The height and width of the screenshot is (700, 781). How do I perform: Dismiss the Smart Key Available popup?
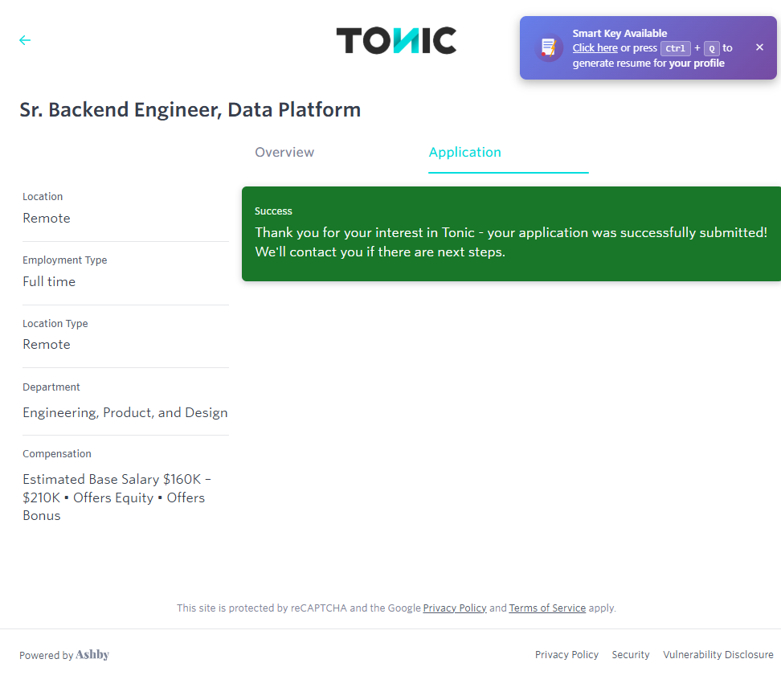[759, 47]
